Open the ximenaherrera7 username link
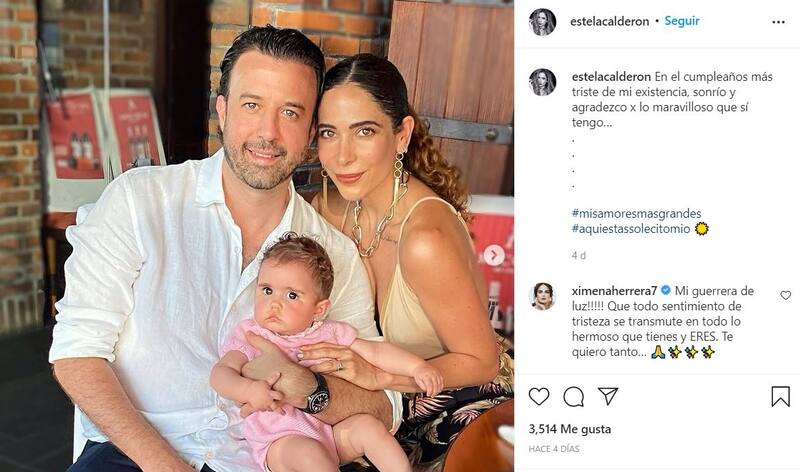800x472 pixels. click(614, 291)
